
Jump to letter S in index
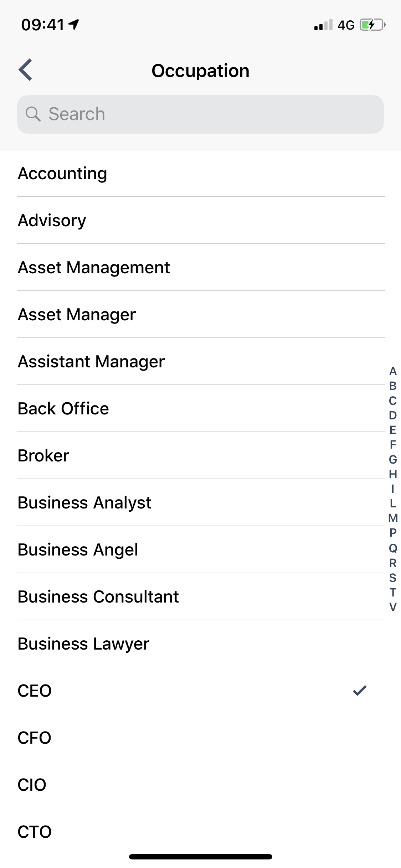393,578
